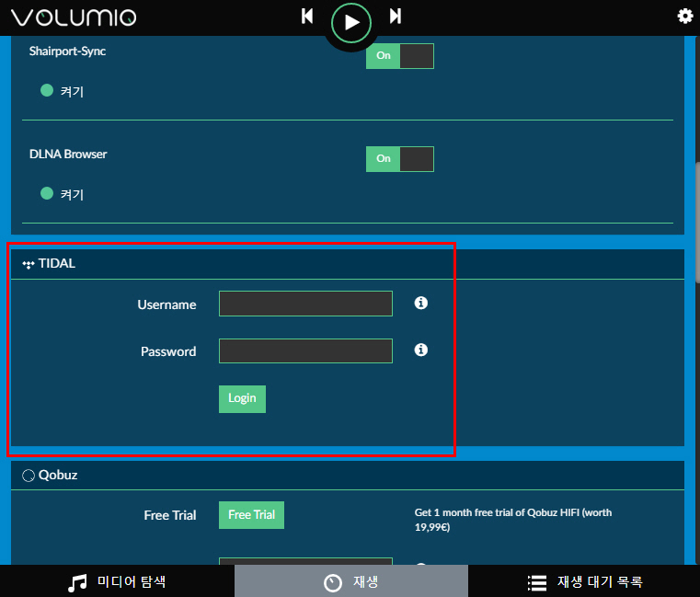Screen dimensions: 700x597
Task: Skip to next track
Action: point(396,16)
